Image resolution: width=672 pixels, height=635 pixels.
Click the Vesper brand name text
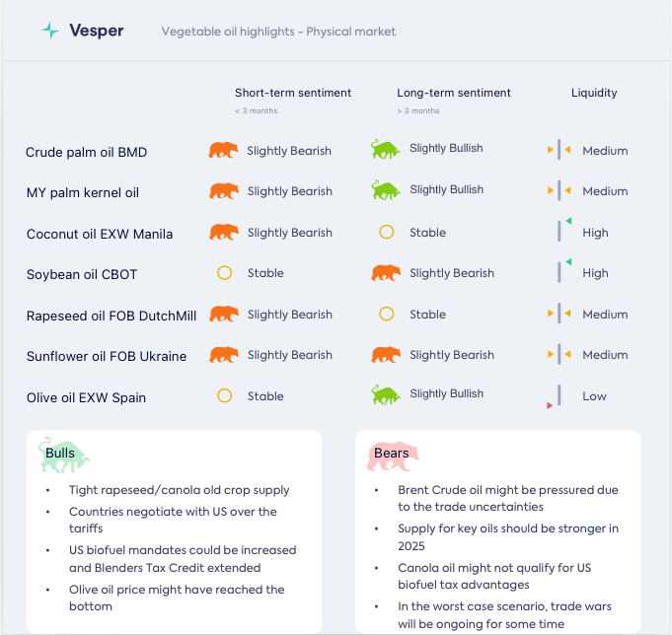pos(96,31)
